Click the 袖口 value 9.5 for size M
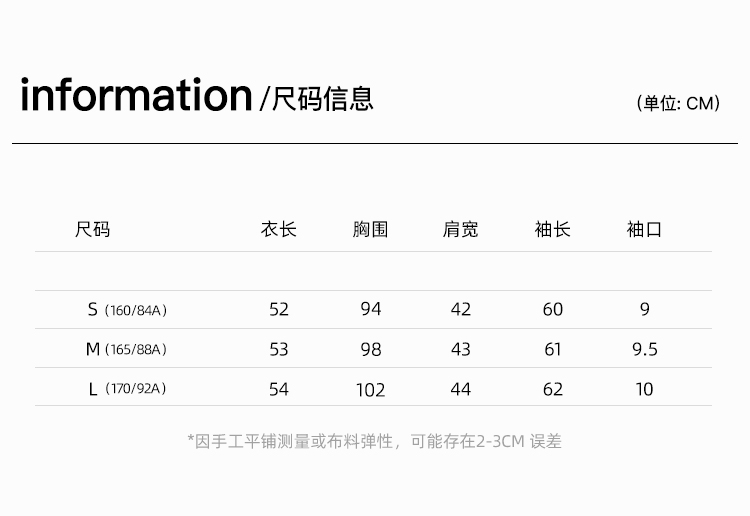Screen dimensions: 750x516 point(645,349)
